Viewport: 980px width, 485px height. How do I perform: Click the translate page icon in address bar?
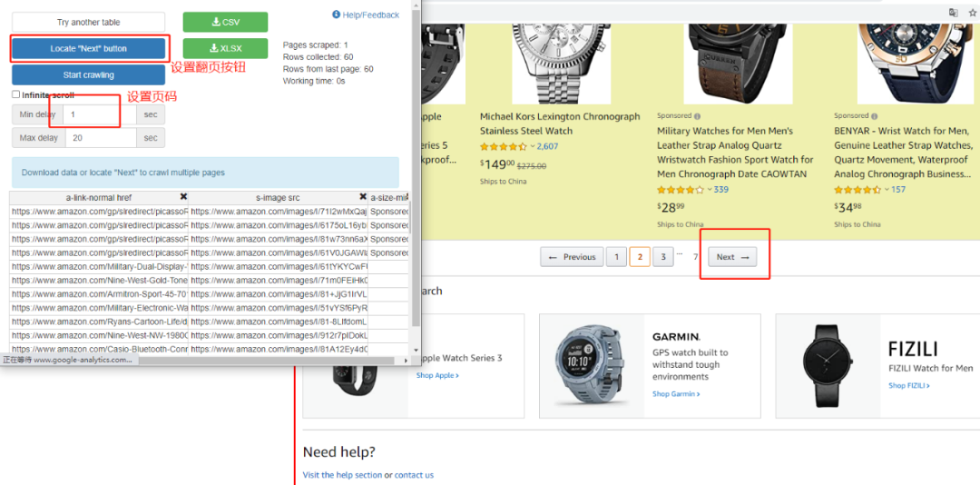click(x=953, y=13)
